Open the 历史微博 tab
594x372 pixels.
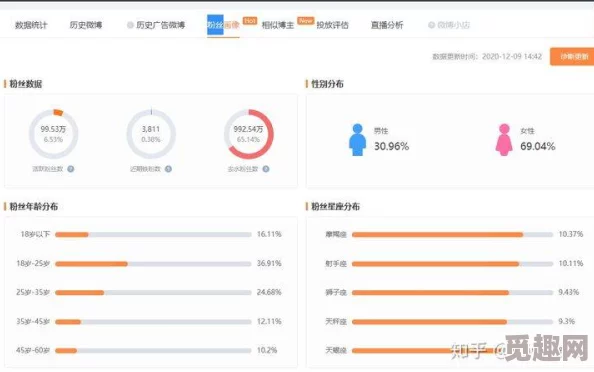(86, 25)
